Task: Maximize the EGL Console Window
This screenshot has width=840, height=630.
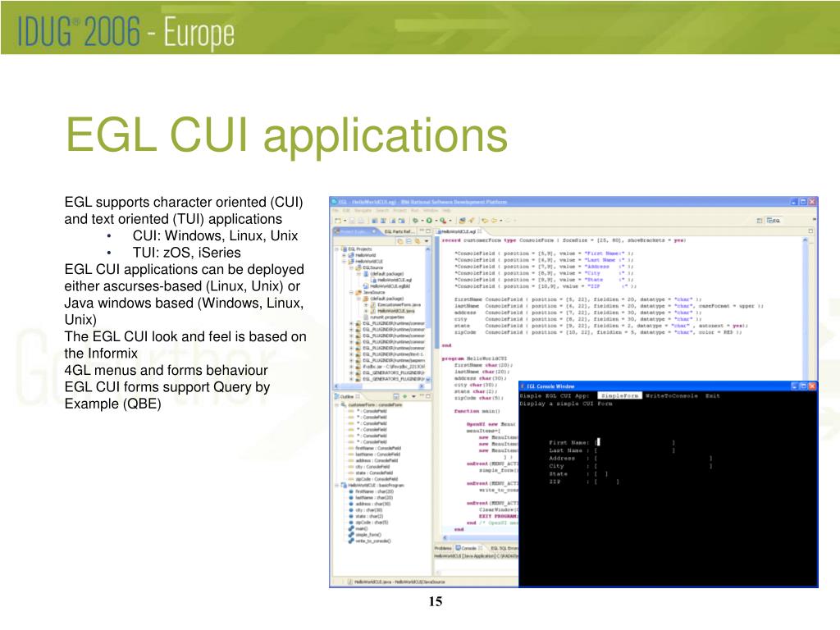Action: (803, 386)
